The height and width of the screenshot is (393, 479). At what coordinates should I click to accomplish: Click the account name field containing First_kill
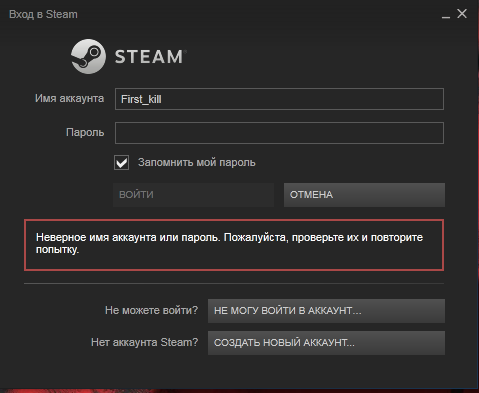coord(279,99)
